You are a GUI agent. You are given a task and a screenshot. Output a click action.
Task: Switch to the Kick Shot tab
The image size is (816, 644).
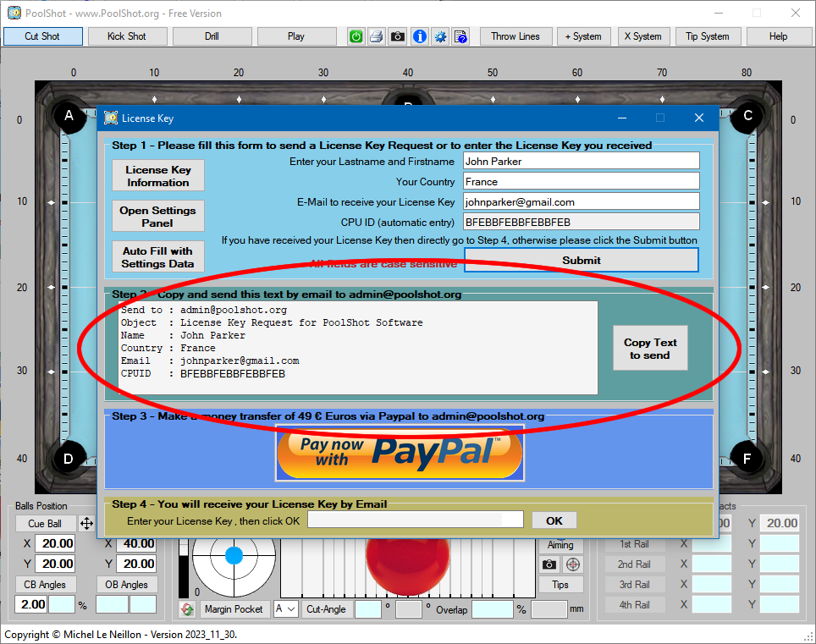click(127, 36)
